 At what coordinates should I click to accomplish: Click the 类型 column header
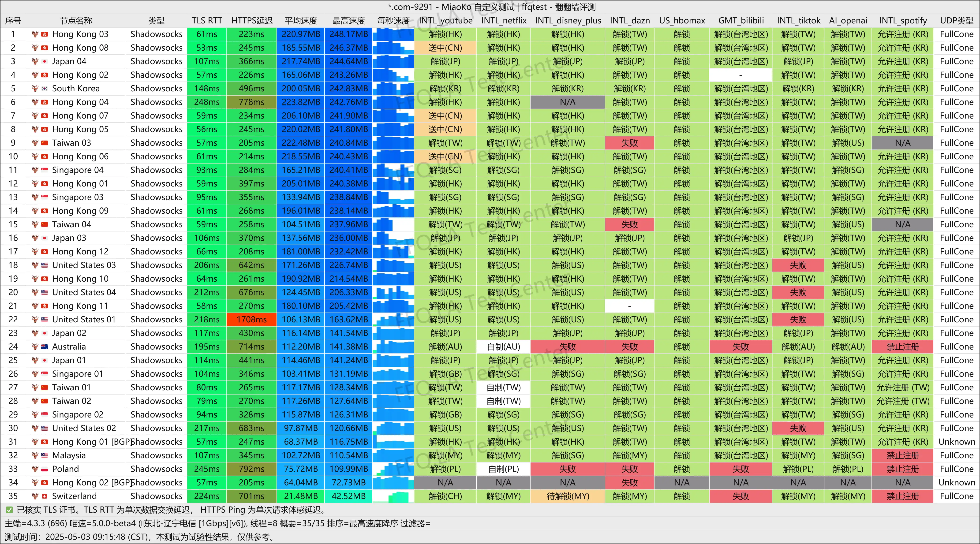[156, 21]
